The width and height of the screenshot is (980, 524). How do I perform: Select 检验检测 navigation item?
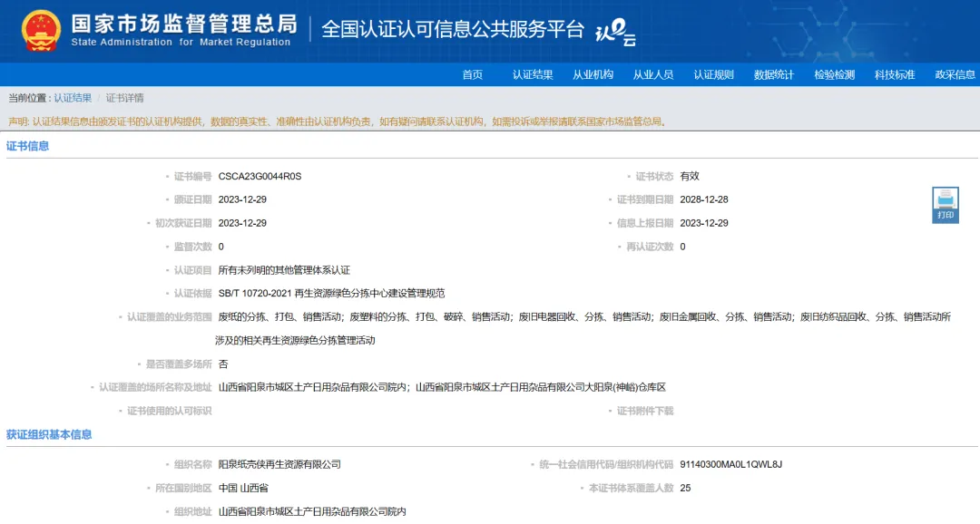[835, 75]
